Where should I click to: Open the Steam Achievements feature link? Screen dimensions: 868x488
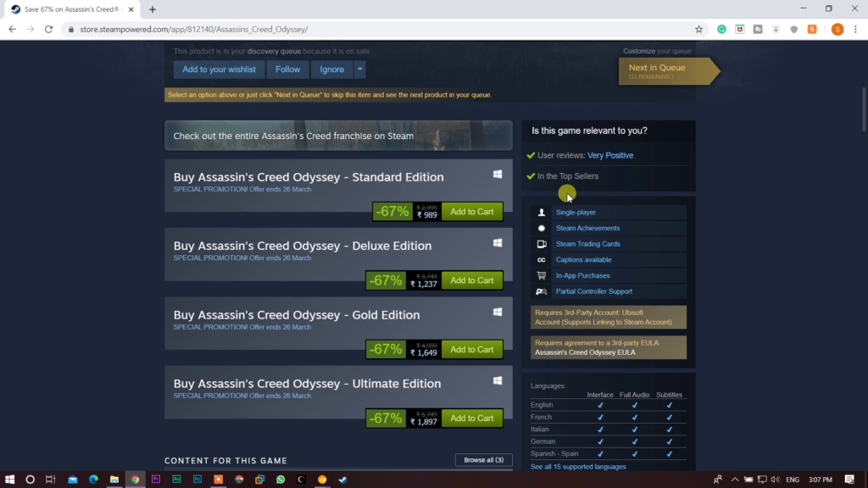click(x=588, y=228)
